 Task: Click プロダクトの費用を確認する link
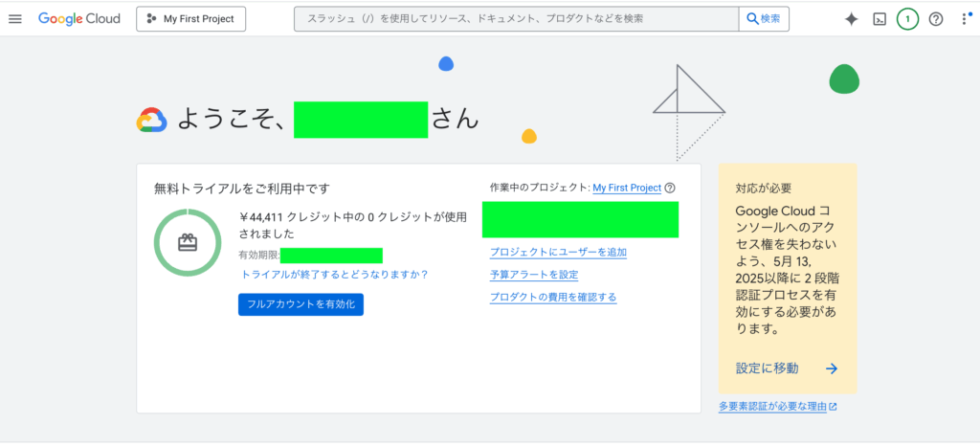tap(553, 298)
